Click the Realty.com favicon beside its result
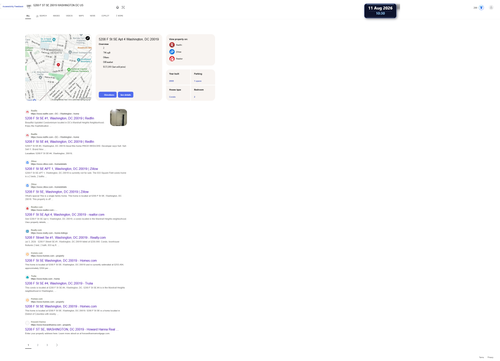 pos(27,231)
